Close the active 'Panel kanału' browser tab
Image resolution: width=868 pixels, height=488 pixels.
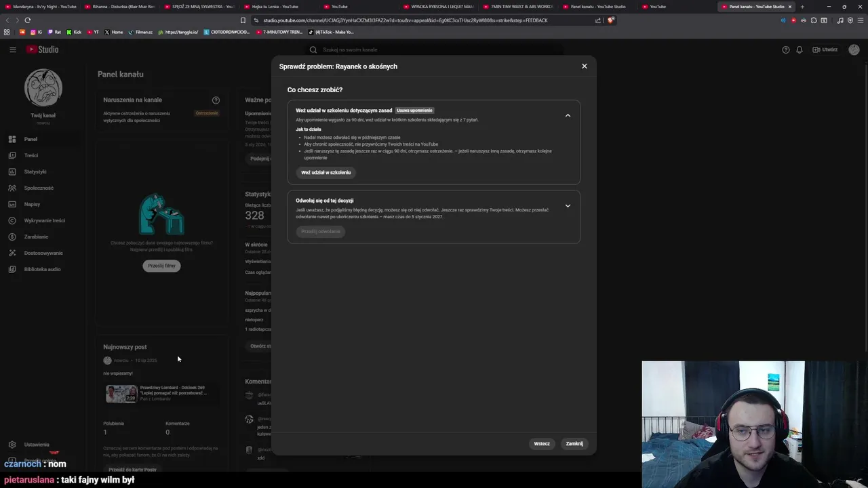coord(789,7)
